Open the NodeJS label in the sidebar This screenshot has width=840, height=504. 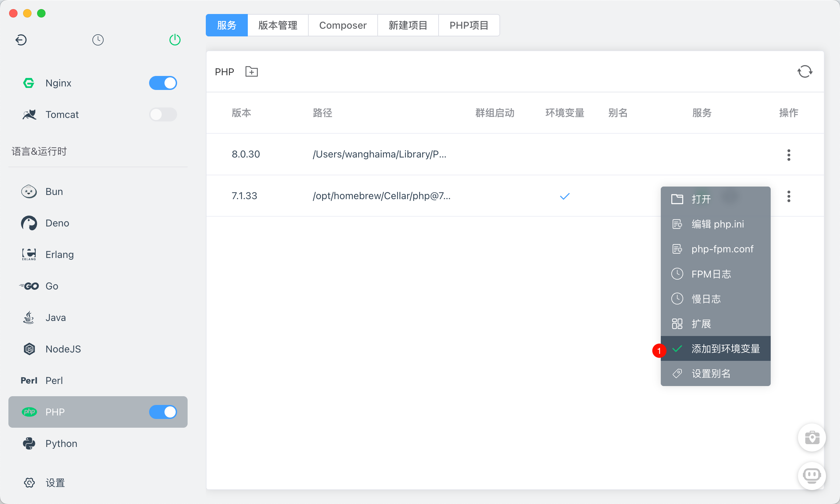tap(63, 349)
